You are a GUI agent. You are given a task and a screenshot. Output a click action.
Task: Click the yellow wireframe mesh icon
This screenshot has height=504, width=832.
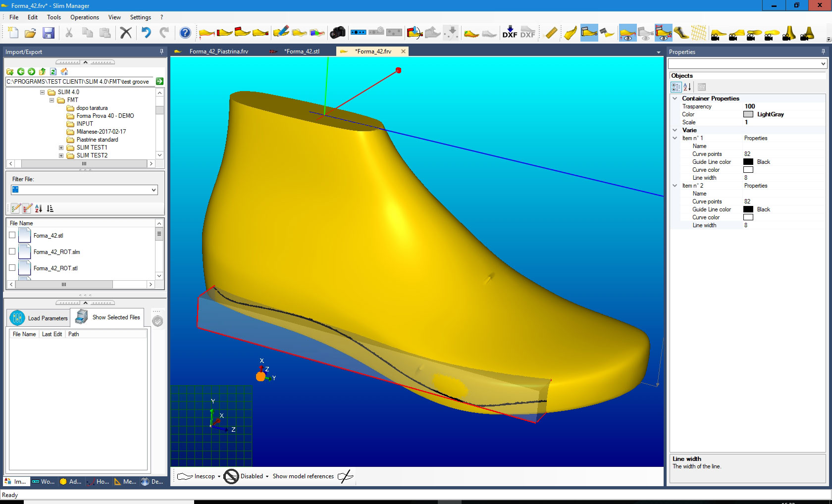(699, 33)
